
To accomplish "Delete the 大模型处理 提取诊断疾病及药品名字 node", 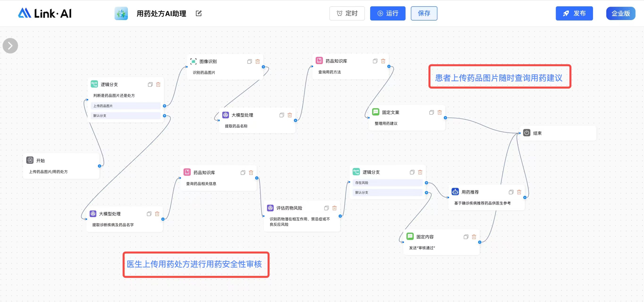I will click(157, 214).
